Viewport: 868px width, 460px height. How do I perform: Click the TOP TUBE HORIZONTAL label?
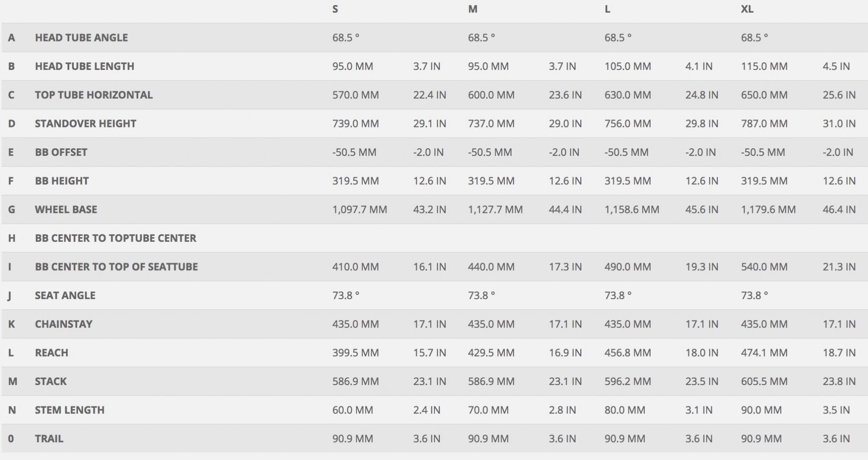(x=94, y=95)
